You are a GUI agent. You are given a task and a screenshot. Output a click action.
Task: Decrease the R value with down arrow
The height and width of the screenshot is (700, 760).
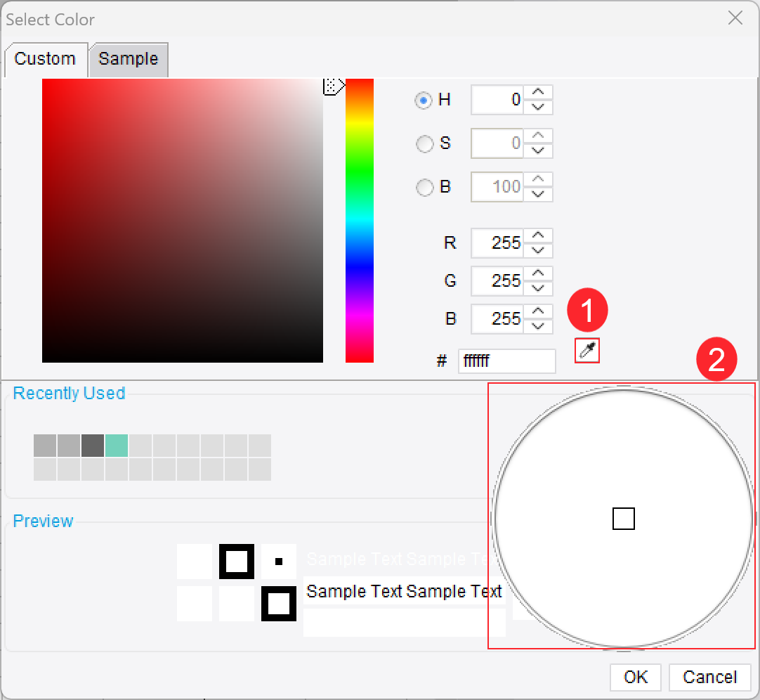pos(538,249)
